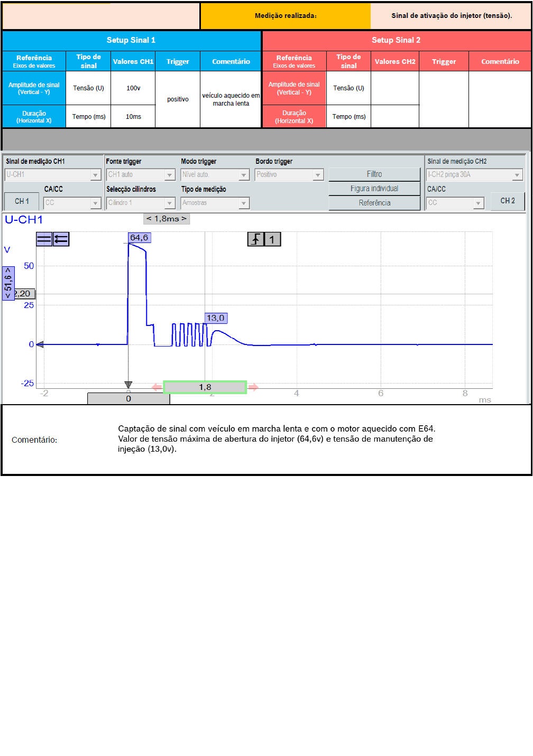Open the Selecção cilindros dropdown
Viewport: 533px width, 756px height.
[x=141, y=203]
